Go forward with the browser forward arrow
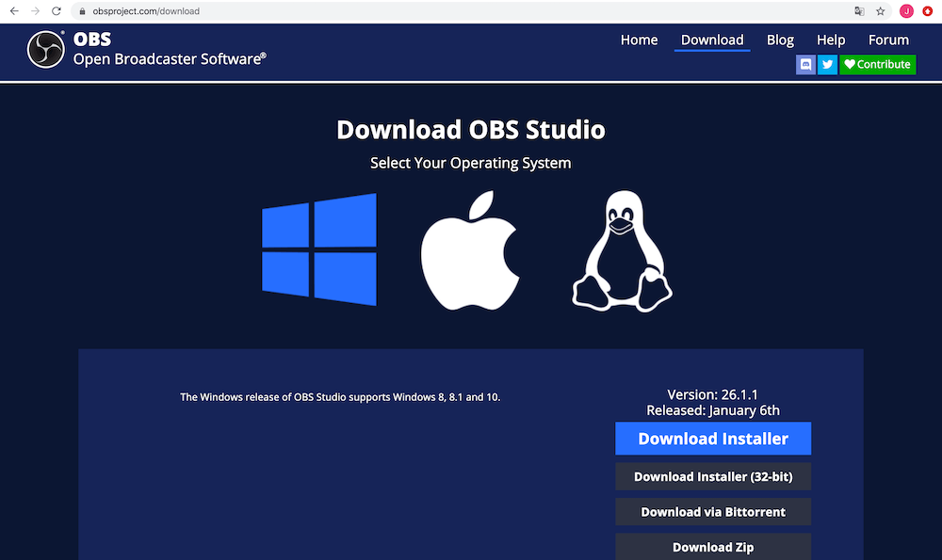This screenshot has width=942, height=560. point(36,10)
